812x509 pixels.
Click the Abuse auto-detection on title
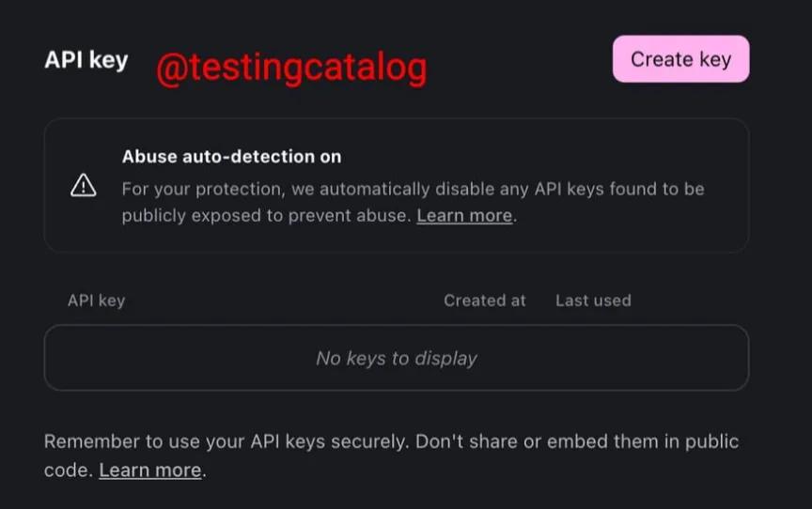pyautogui.click(x=231, y=157)
